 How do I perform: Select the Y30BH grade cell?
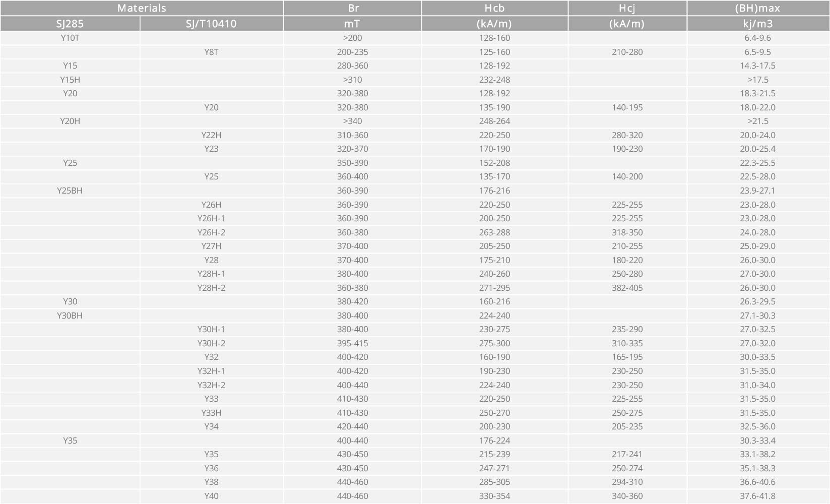click(x=70, y=316)
